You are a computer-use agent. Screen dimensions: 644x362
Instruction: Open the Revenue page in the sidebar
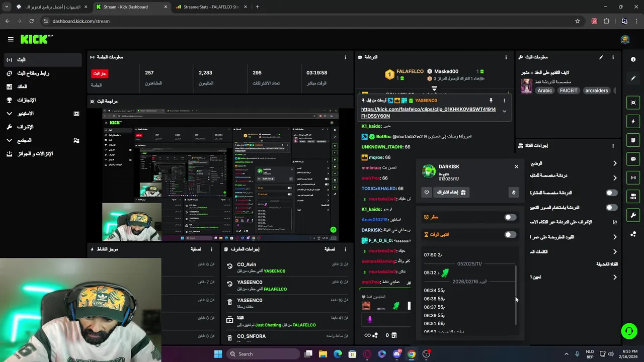pyautogui.click(x=42, y=86)
